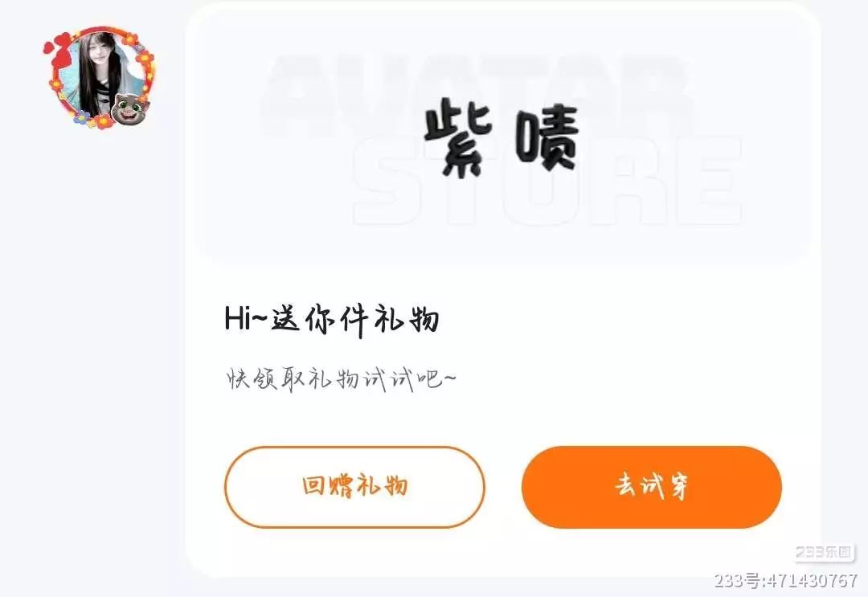868x597 pixels.
Task: Click the 紫 character in the gift preview
Action: point(458,137)
